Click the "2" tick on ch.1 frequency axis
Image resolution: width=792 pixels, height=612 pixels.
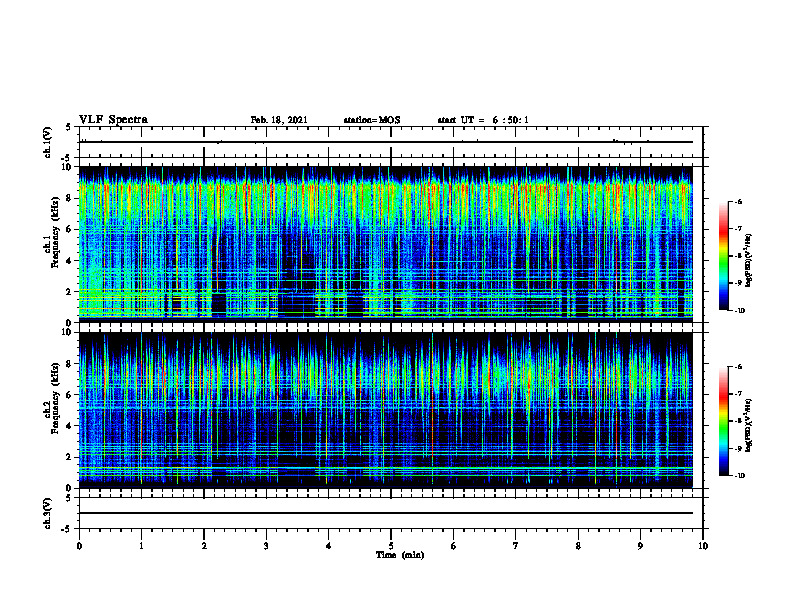click(x=70, y=292)
